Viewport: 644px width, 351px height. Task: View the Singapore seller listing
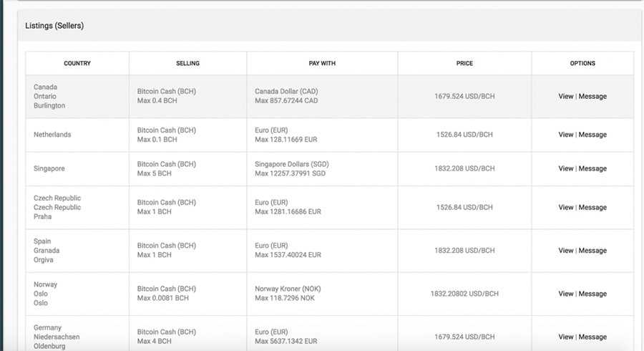point(565,169)
